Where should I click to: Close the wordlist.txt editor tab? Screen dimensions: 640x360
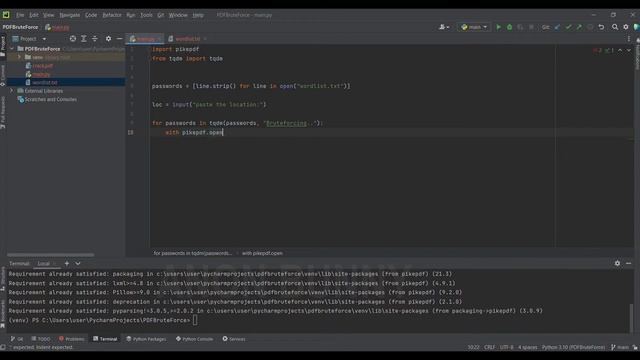pos(205,39)
